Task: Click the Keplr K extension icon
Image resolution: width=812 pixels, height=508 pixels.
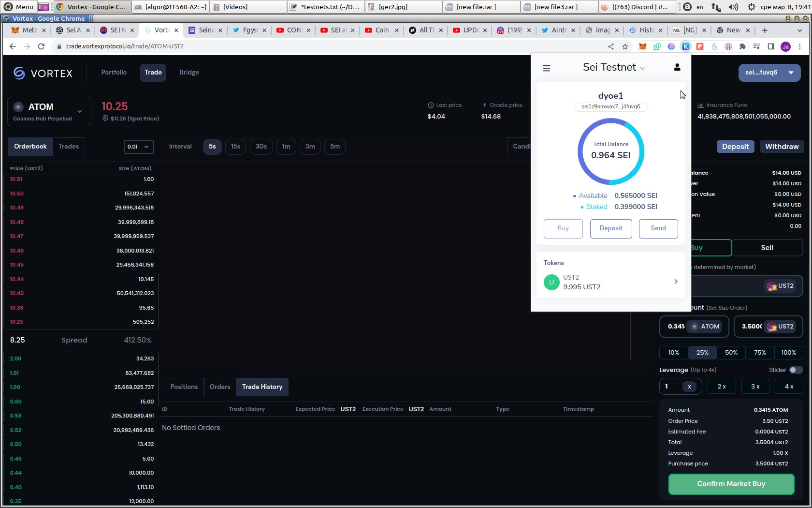Action: pyautogui.click(x=685, y=46)
